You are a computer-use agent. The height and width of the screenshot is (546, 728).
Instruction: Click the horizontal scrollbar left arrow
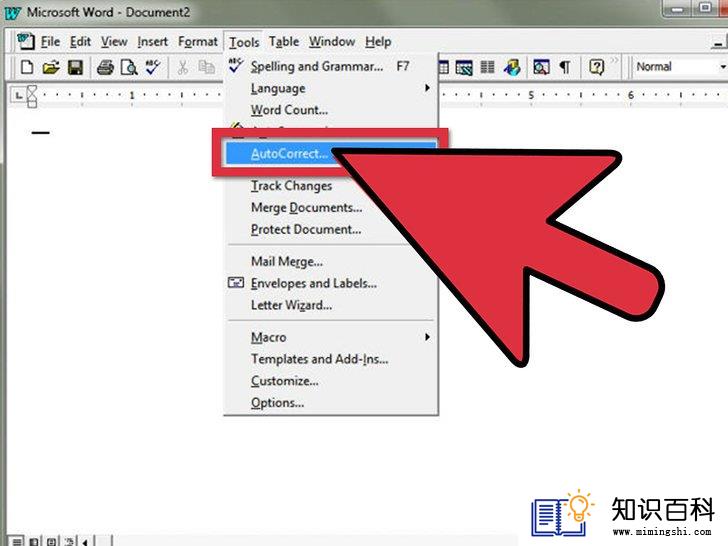(85, 541)
